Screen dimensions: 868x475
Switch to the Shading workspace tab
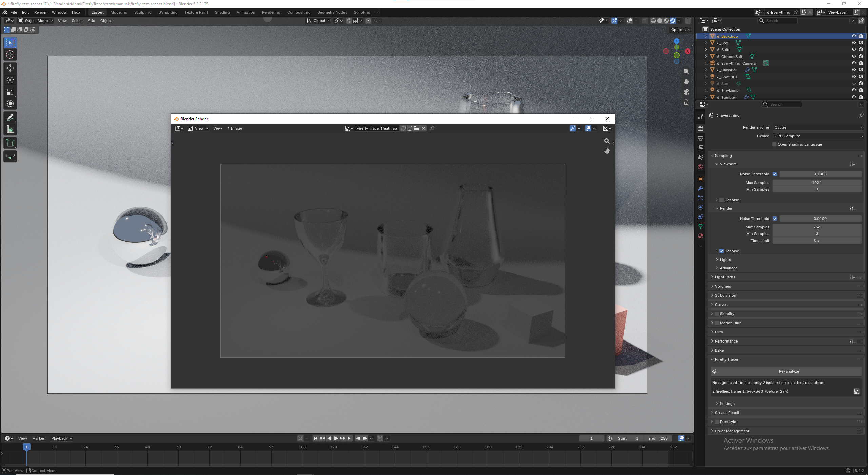pyautogui.click(x=222, y=12)
